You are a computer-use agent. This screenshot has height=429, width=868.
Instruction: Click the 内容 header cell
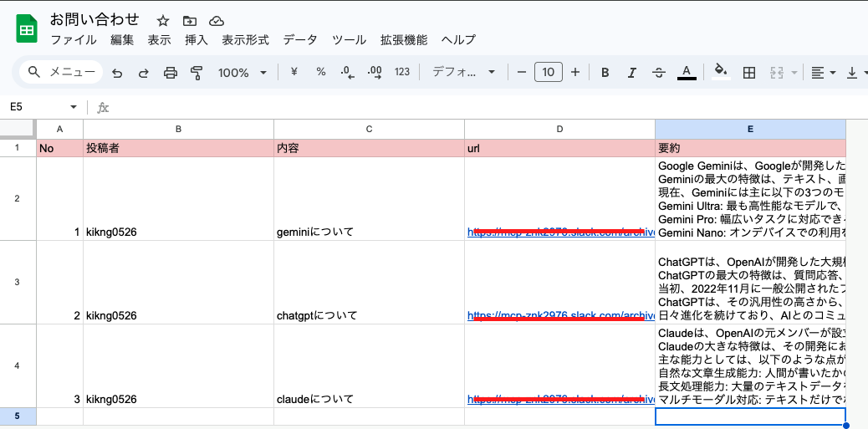tap(369, 148)
